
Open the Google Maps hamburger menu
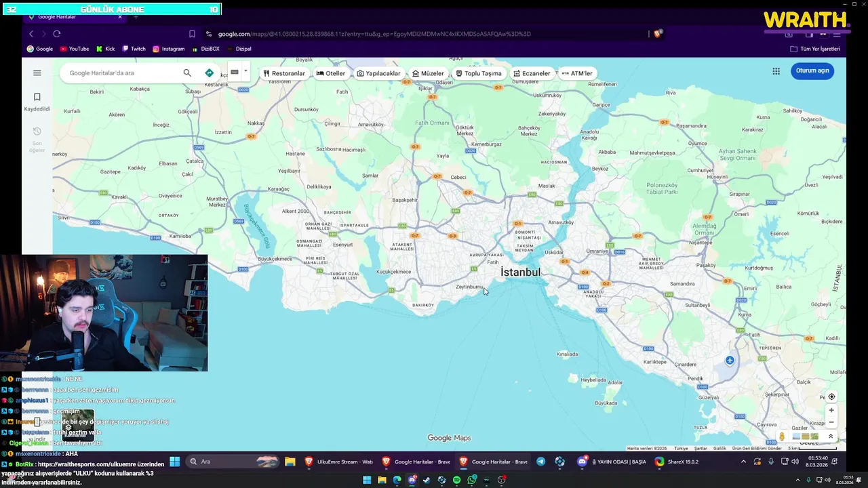pyautogui.click(x=37, y=73)
